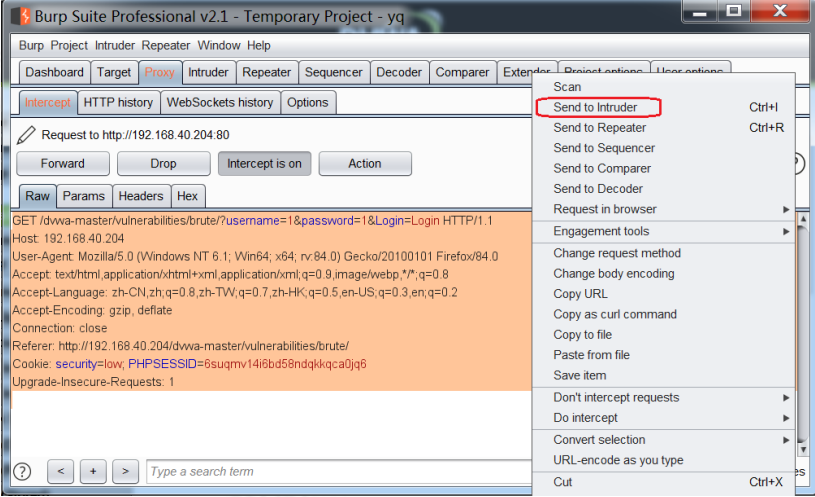Viewport: 815px width, 497px height.
Task: Open the proxy Options sub-tab
Action: (x=308, y=102)
